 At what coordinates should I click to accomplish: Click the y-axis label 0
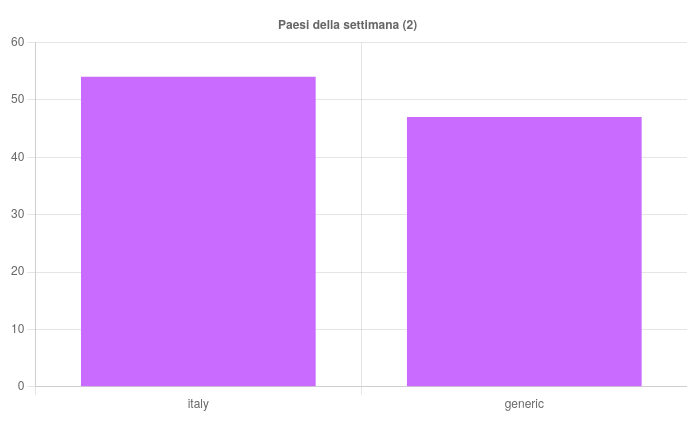[x=21, y=387]
